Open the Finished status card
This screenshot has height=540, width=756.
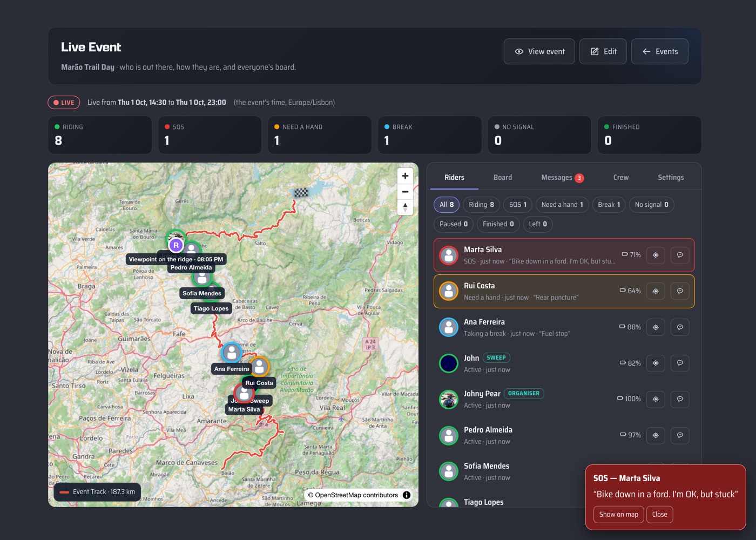click(650, 135)
